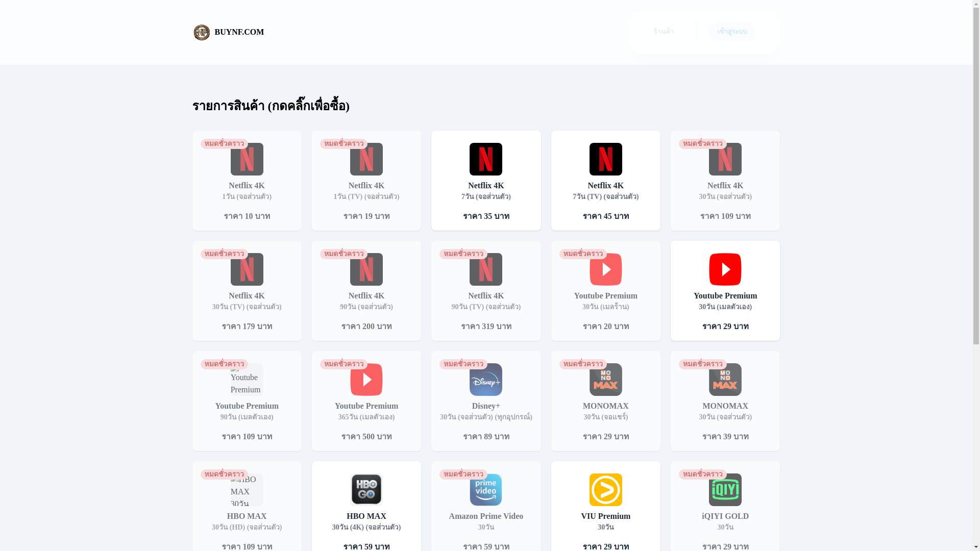This screenshot has height=551, width=980.
Task: Click the เข้าสู่ระบบ login button
Action: pyautogui.click(x=732, y=32)
